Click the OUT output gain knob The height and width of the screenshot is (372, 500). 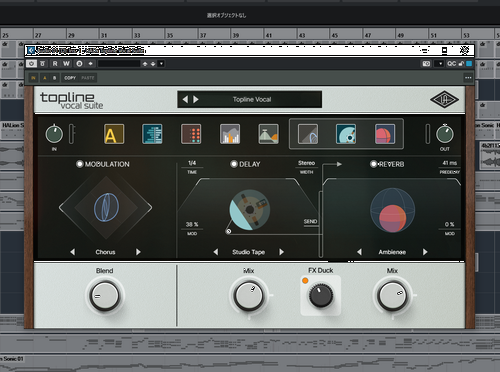point(445,134)
